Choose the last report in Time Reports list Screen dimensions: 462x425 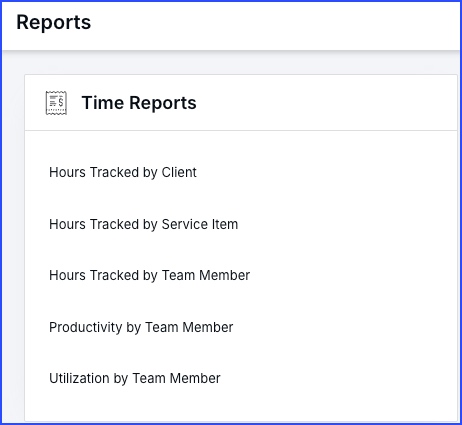(x=135, y=378)
